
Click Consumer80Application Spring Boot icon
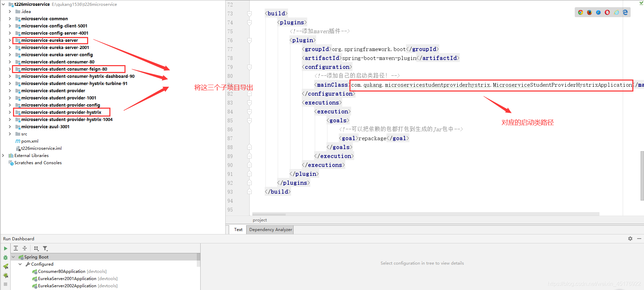point(35,271)
